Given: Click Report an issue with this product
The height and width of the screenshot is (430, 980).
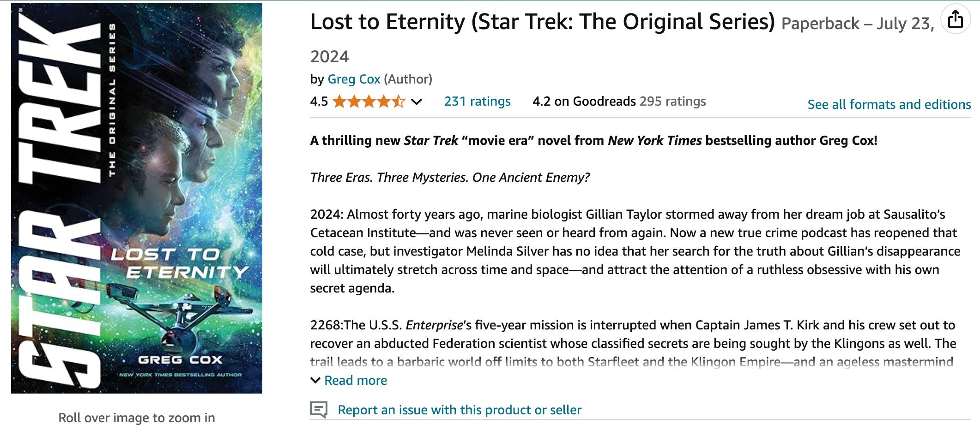Looking at the screenshot, I should click(x=459, y=410).
